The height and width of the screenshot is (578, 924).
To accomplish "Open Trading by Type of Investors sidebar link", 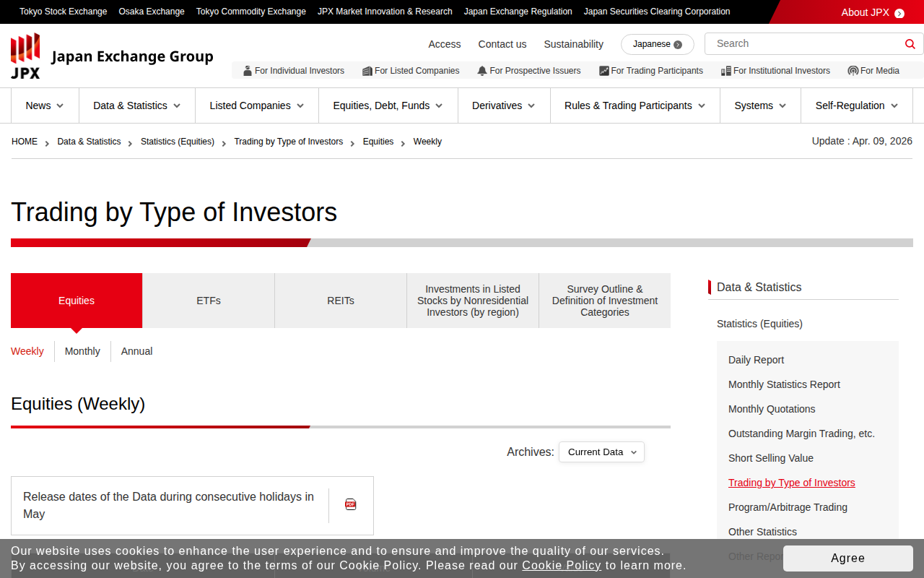I will [x=791, y=483].
